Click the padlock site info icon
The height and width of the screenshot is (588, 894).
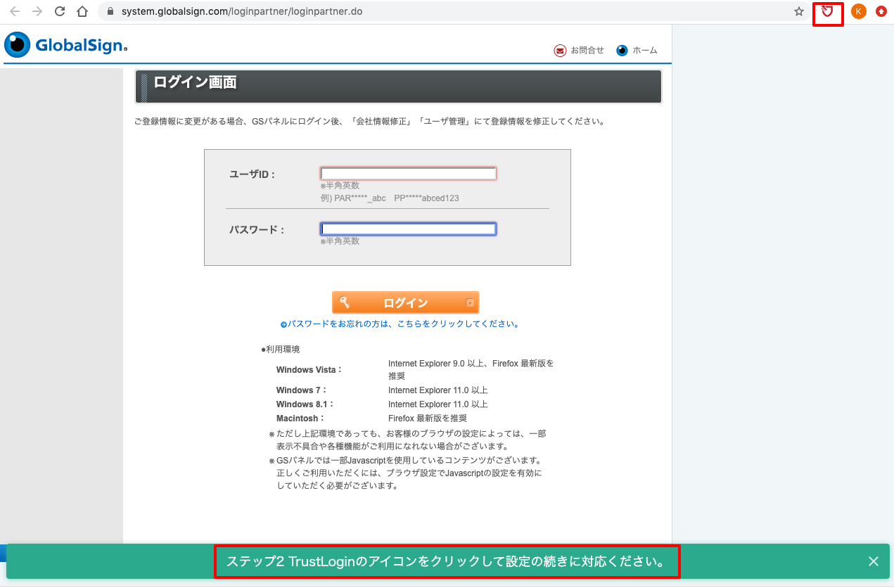(x=110, y=12)
